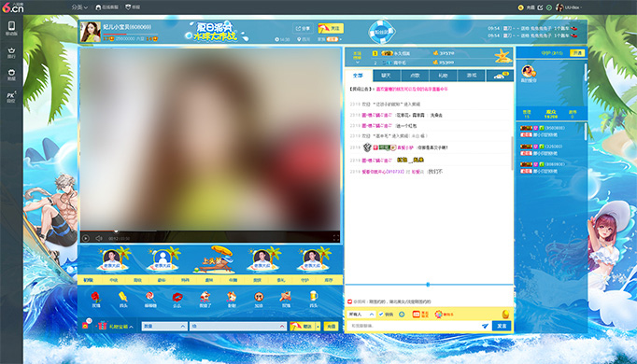Toggle the private whisper checkbox
Image resolution: width=637 pixels, height=364 pixels.
[x=381, y=315]
